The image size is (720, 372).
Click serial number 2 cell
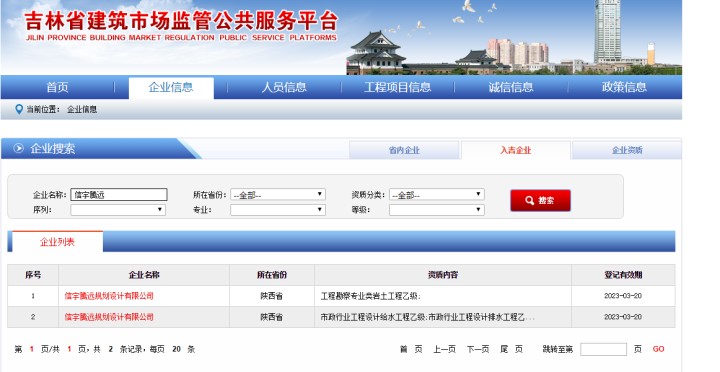(x=33, y=317)
